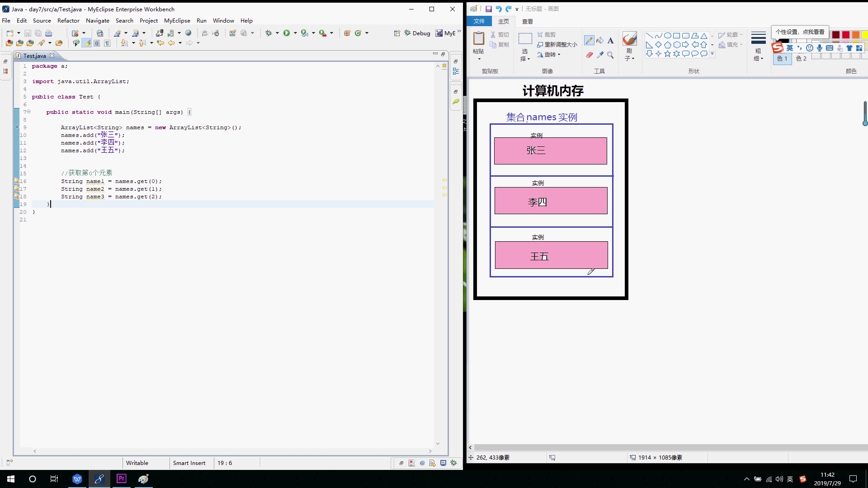Expand the Run button dropdown arrow

coord(295,33)
